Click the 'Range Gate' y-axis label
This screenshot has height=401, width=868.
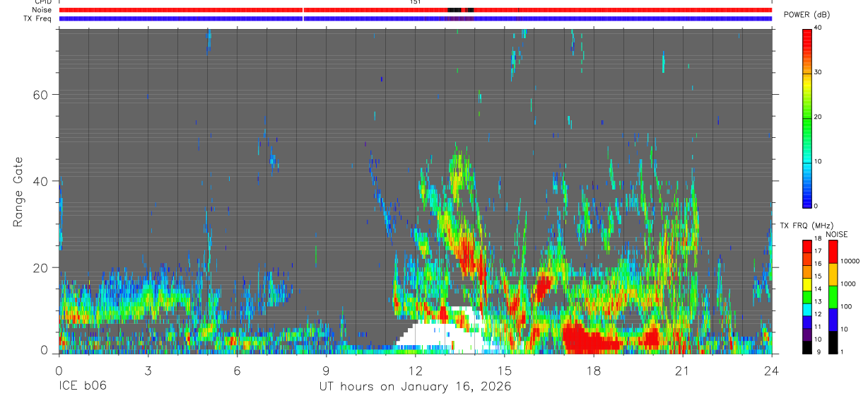[17, 192]
